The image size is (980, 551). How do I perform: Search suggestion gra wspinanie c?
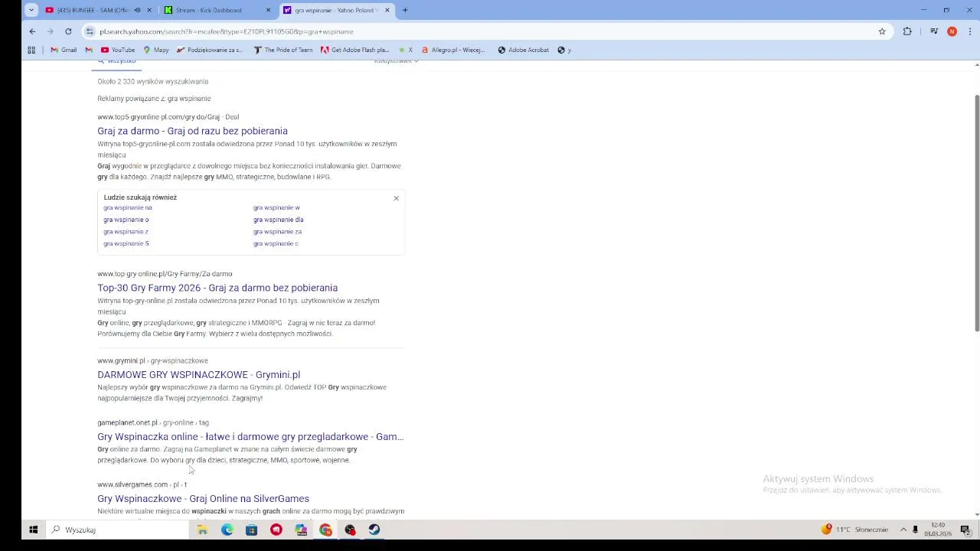276,243
